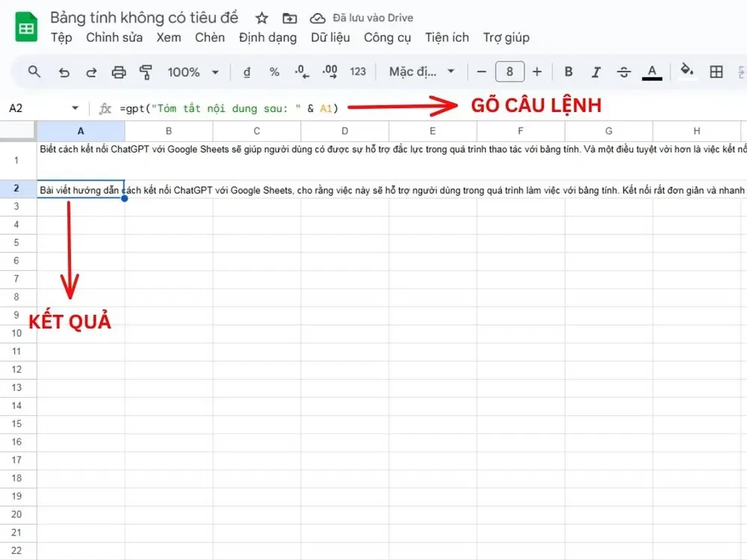Open the fill color picker

tap(686, 72)
